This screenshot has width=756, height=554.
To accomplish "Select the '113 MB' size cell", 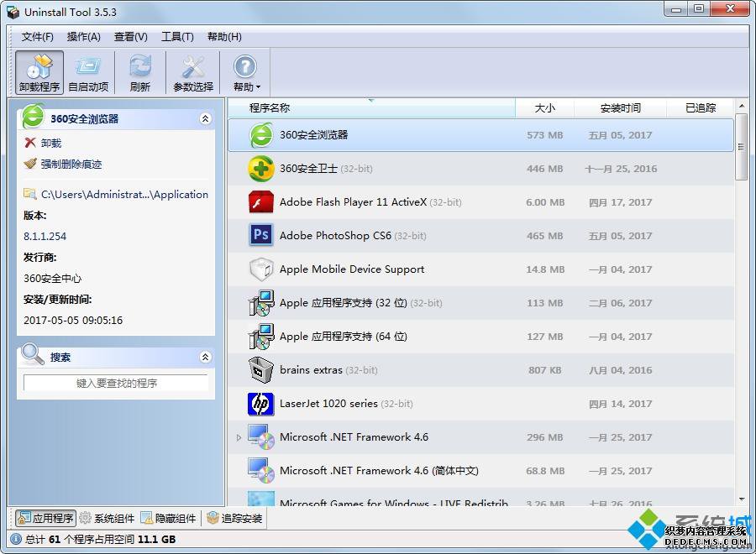I will (545, 303).
